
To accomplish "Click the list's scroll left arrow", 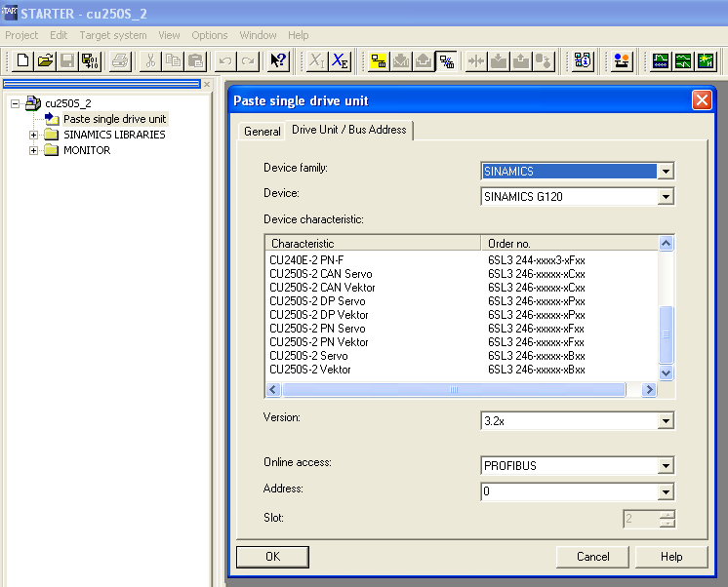I will pos(273,389).
